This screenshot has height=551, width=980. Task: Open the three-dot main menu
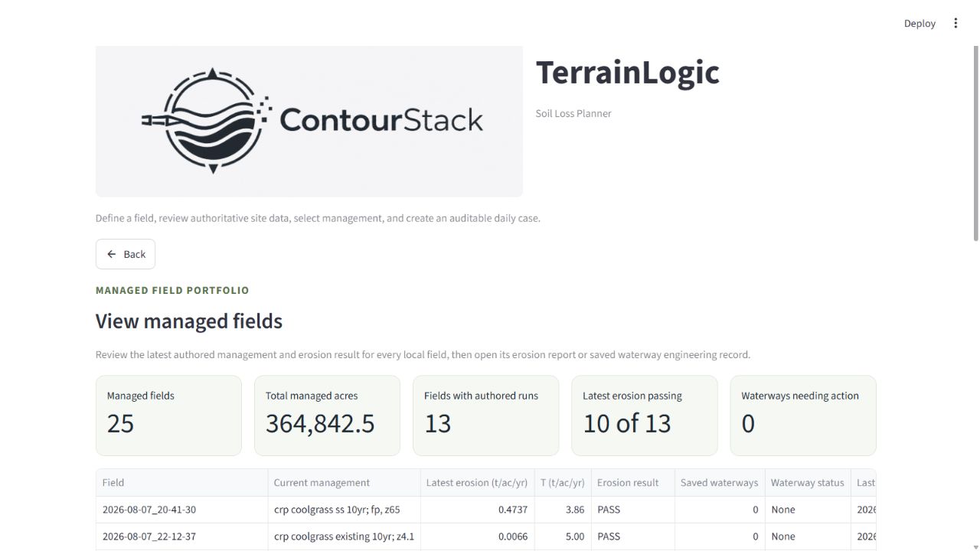955,23
